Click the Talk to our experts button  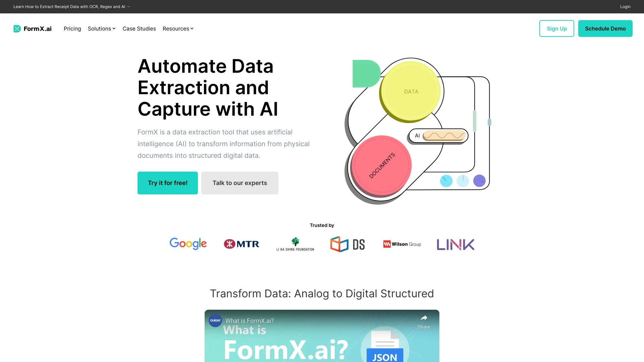click(240, 183)
